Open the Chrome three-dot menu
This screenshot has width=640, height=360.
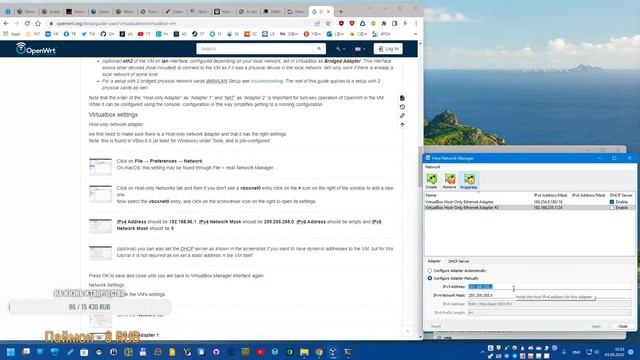(x=416, y=24)
